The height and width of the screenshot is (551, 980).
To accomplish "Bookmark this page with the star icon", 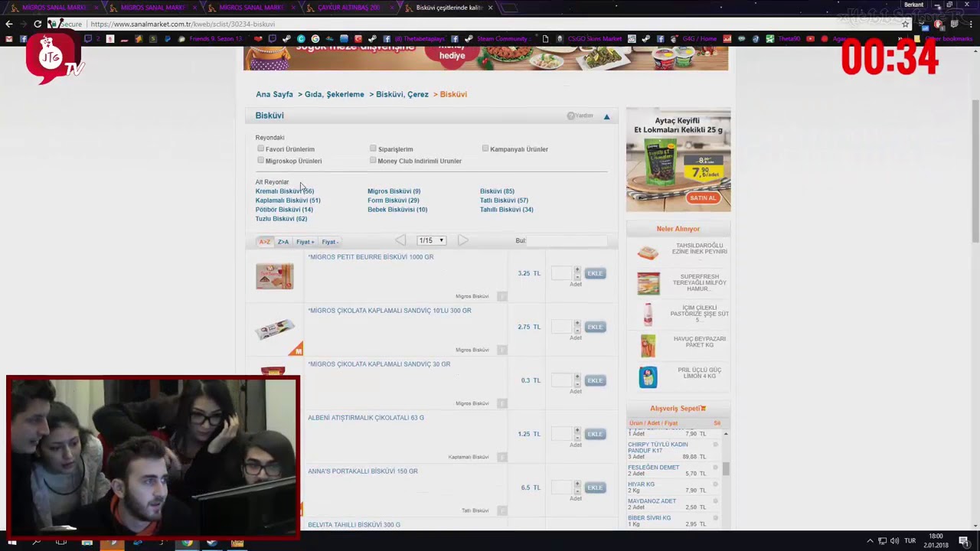I will 906,24.
